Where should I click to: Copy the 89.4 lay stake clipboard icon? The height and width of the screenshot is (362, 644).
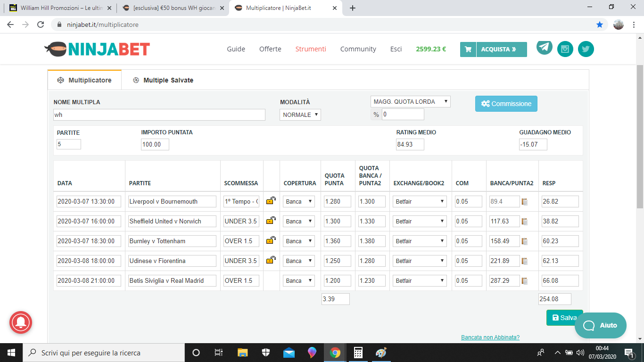coord(525,202)
